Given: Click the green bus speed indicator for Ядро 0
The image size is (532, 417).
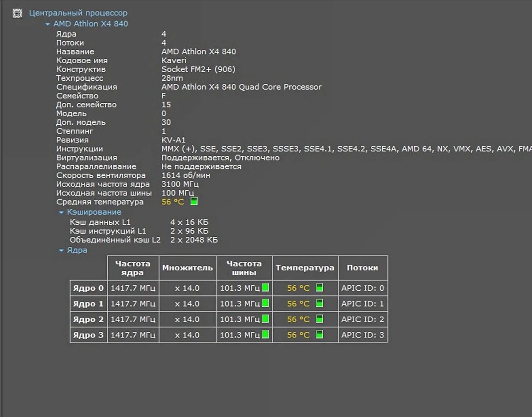Looking at the screenshot, I should [x=265, y=287].
